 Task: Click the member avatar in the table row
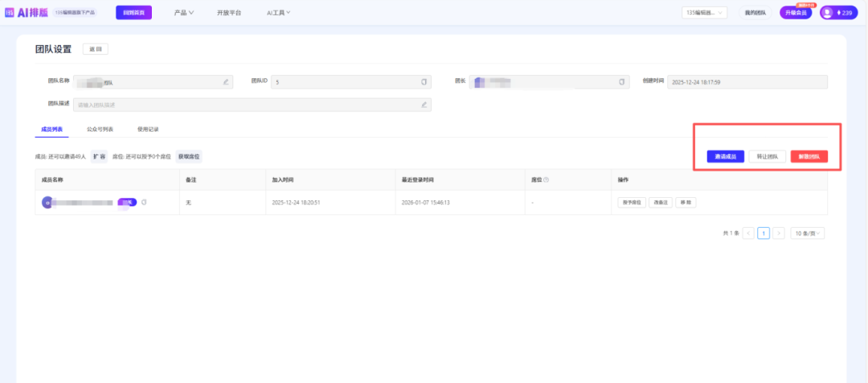[x=47, y=202]
